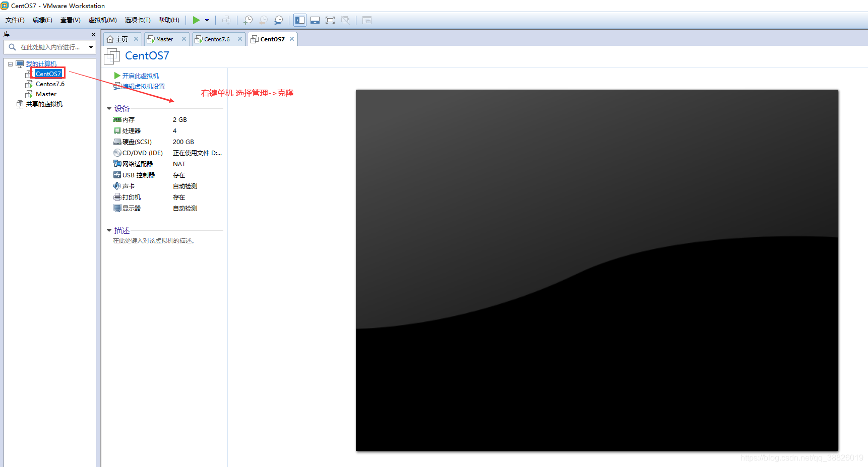
Task: Select Centos7.6 in the library tree
Action: coord(50,84)
